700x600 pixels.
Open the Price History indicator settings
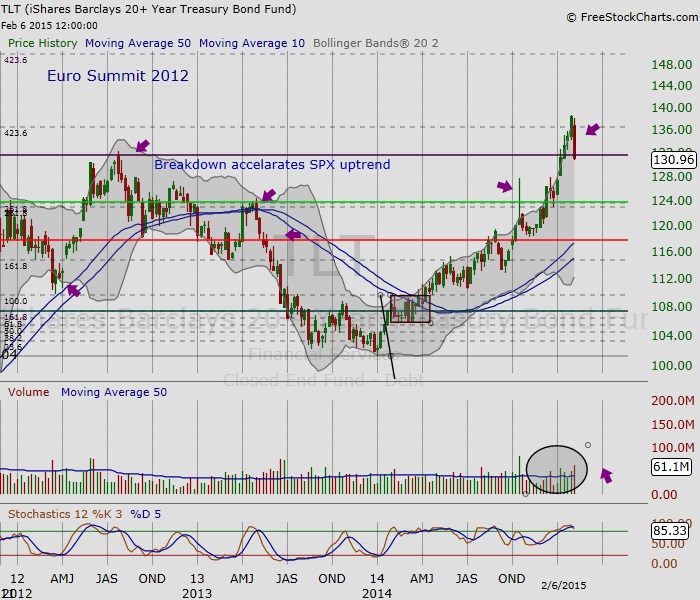coord(42,44)
